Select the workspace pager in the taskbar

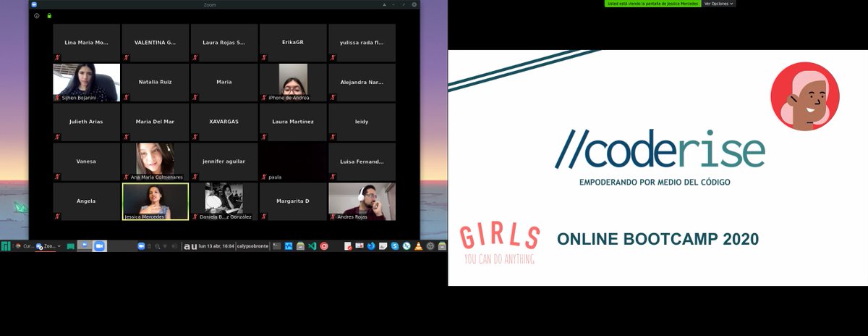(85, 246)
